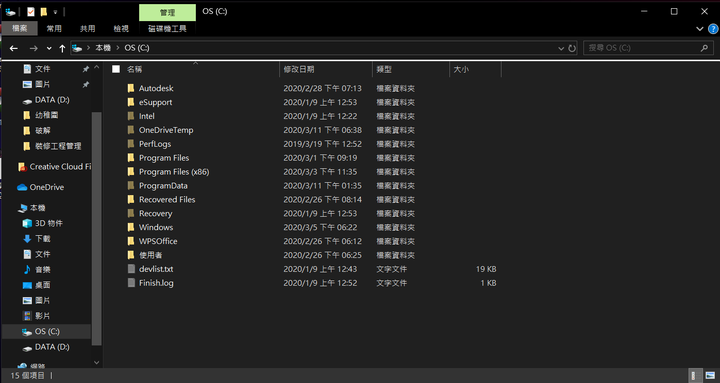Select the WPSOffice folder icon
This screenshot has width=720, height=383.
[131, 241]
